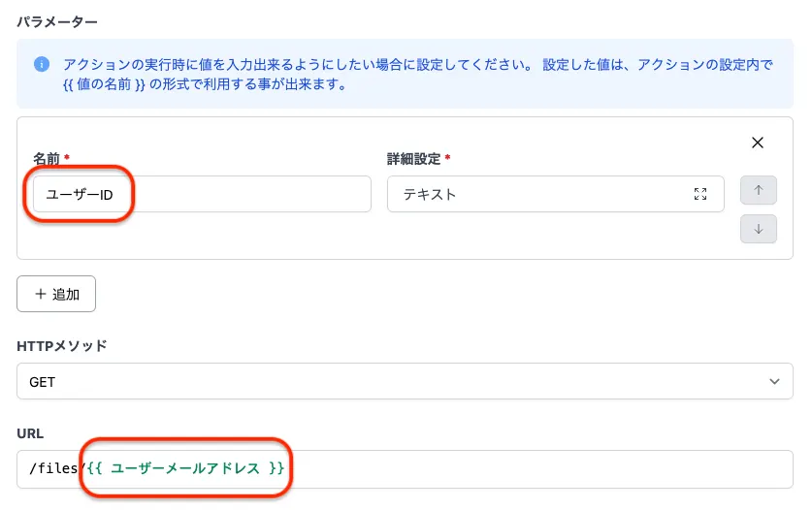
Task: Click the パラメーター section heading
Action: (57, 21)
